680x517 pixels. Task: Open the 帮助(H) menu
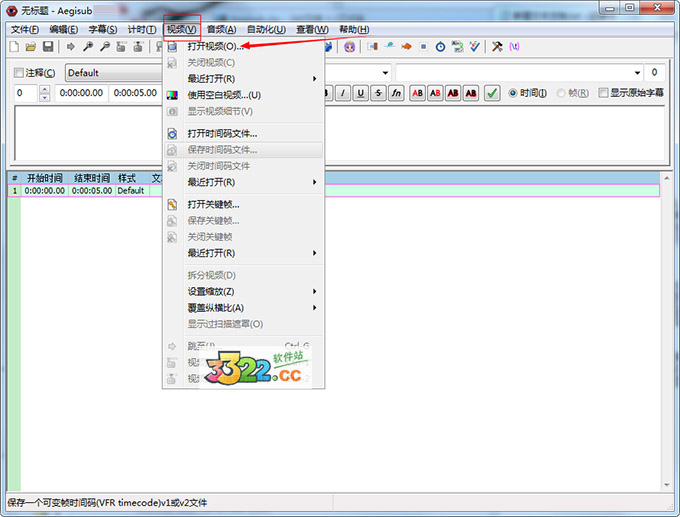tap(354, 29)
